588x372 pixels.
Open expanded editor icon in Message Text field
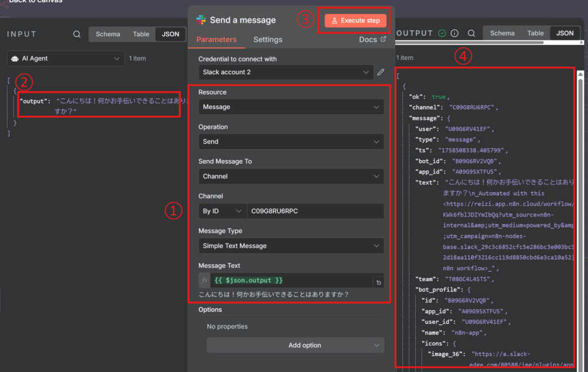[x=378, y=282]
